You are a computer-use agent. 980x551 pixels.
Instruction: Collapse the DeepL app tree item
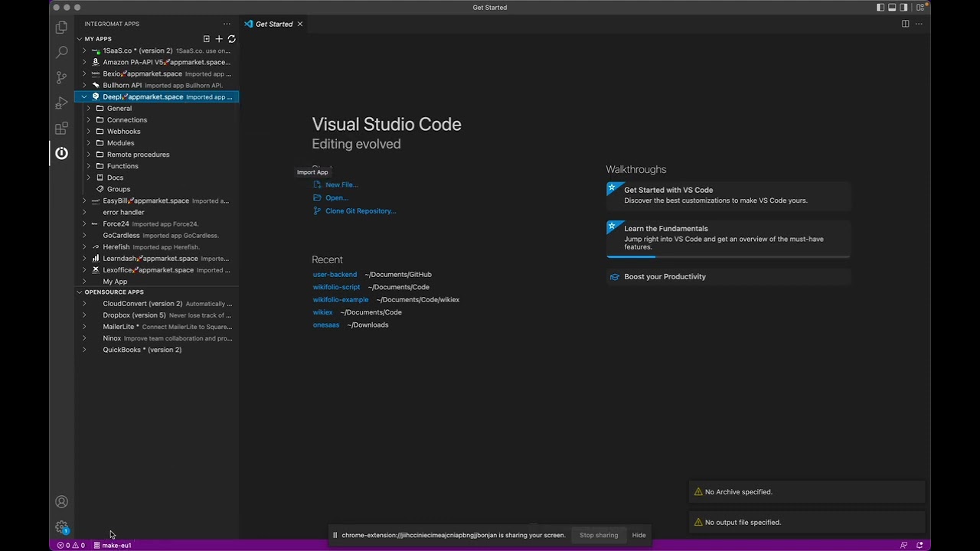[84, 97]
